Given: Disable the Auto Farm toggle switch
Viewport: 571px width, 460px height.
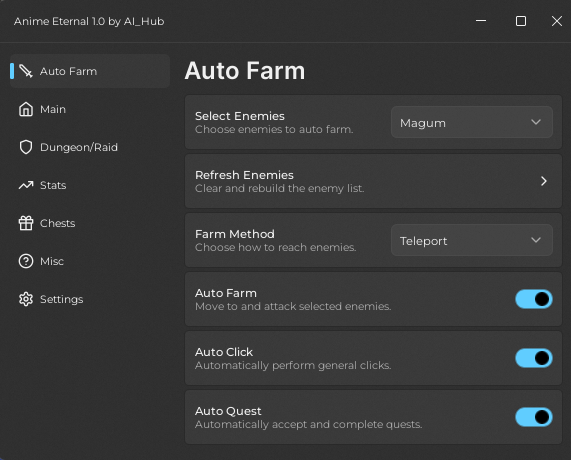Looking at the screenshot, I should click(534, 299).
